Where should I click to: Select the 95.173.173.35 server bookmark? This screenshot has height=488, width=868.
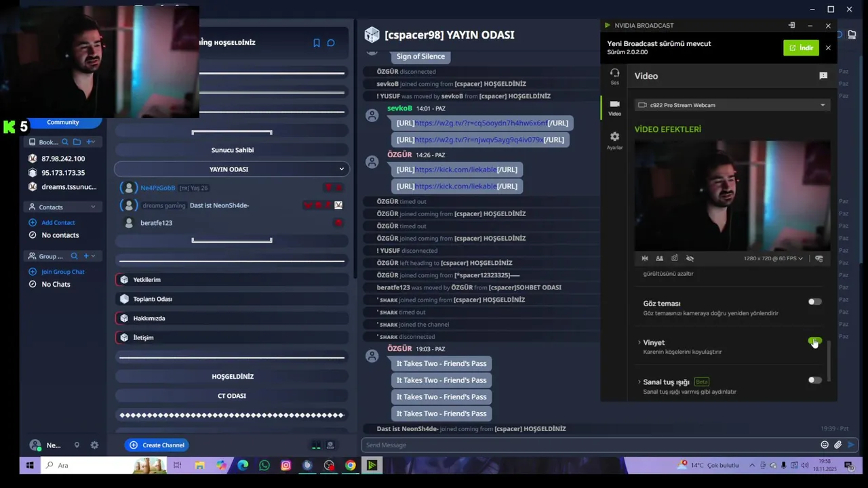coord(63,173)
